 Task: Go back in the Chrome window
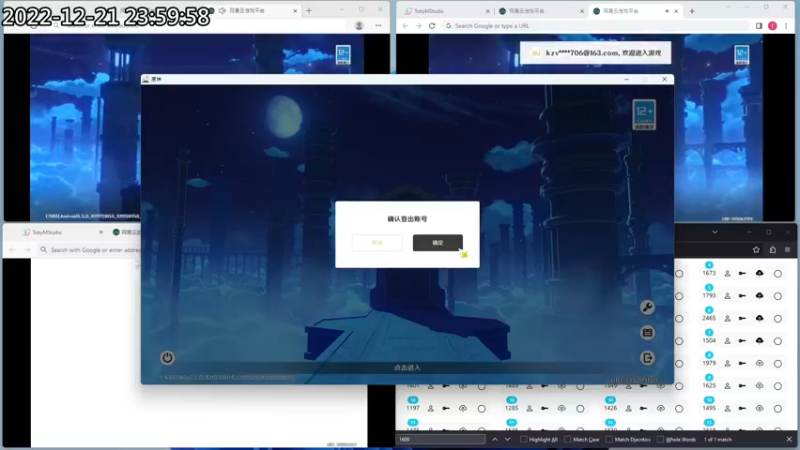click(x=406, y=26)
